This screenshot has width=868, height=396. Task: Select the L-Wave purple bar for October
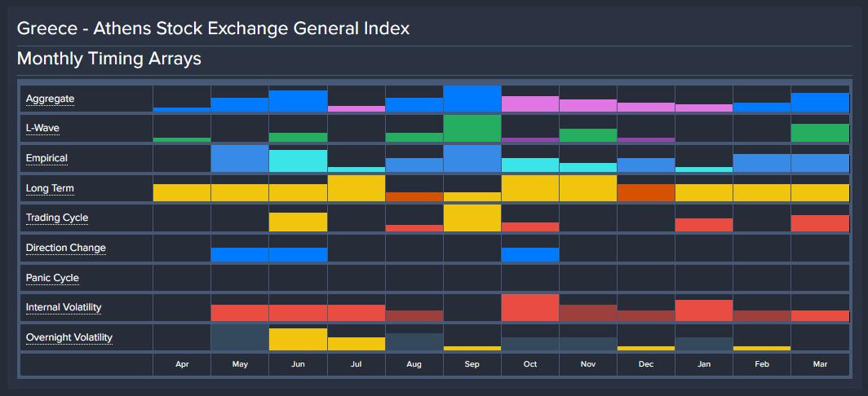pyautogui.click(x=530, y=140)
